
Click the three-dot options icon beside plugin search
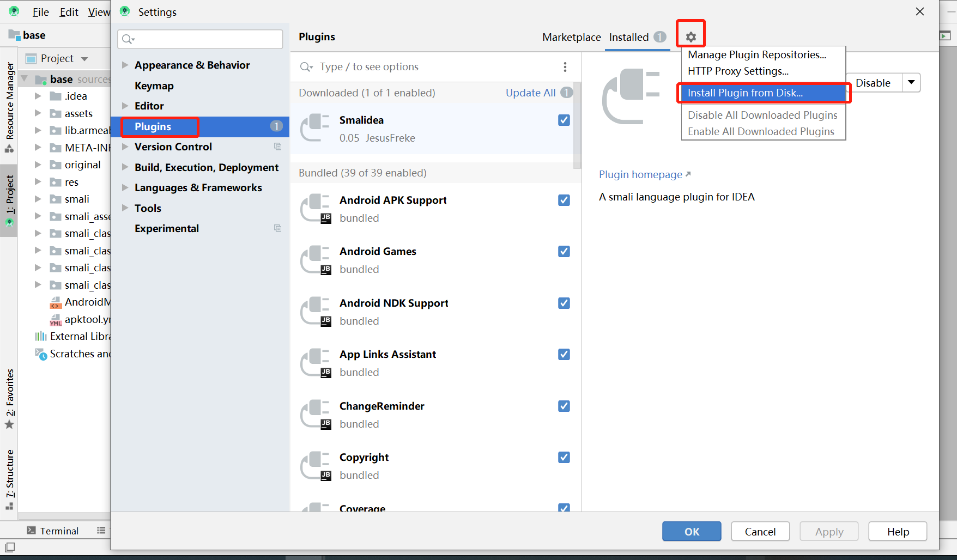565,66
